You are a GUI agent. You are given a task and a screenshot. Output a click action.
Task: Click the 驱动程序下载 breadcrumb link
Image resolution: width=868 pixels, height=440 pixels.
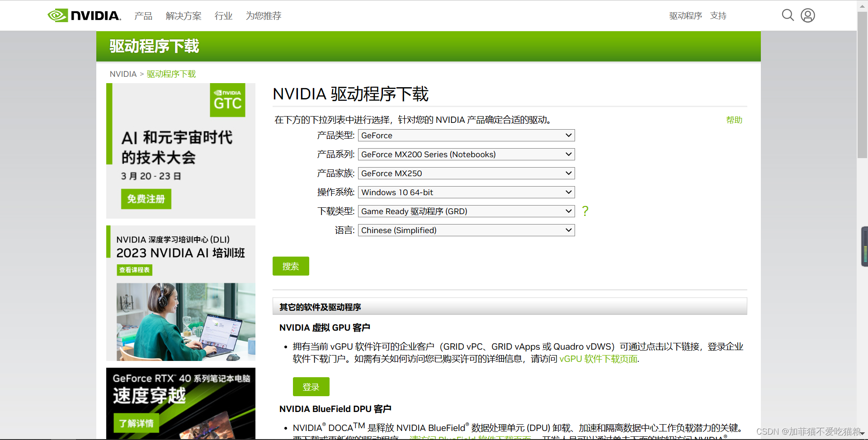[x=171, y=74]
